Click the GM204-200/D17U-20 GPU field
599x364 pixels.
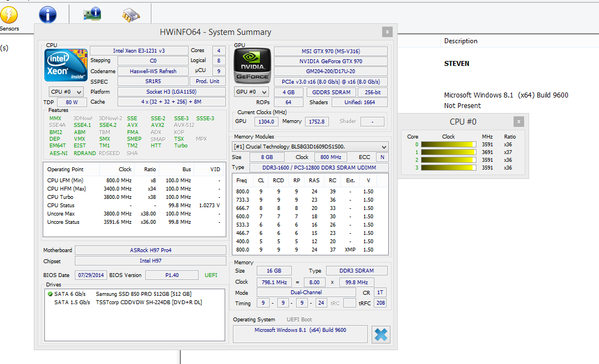click(x=331, y=71)
